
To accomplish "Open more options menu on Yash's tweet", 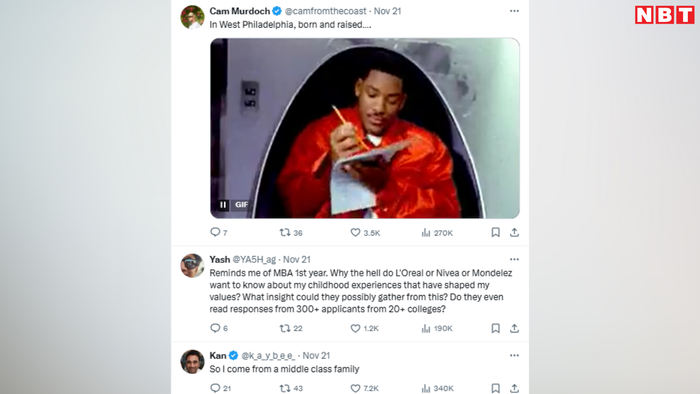I will pyautogui.click(x=514, y=259).
